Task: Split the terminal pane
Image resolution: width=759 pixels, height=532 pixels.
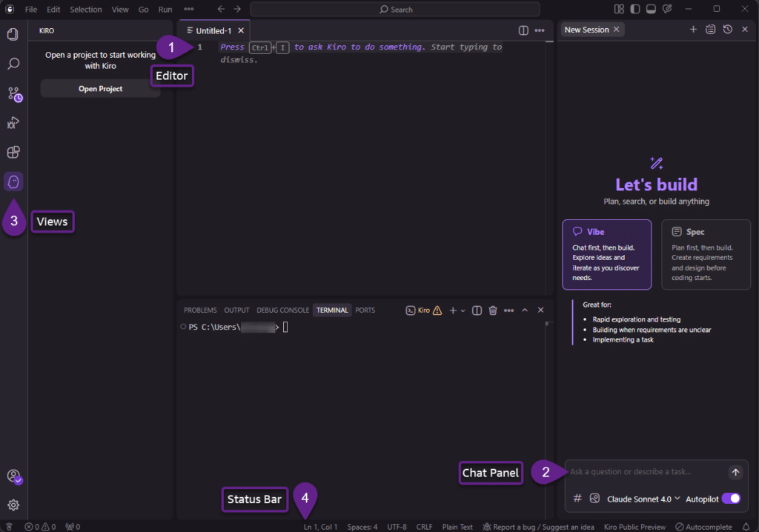Action: (477, 310)
